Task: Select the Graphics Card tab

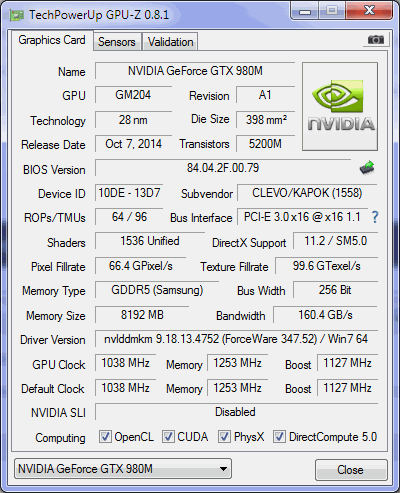Action: (x=52, y=40)
